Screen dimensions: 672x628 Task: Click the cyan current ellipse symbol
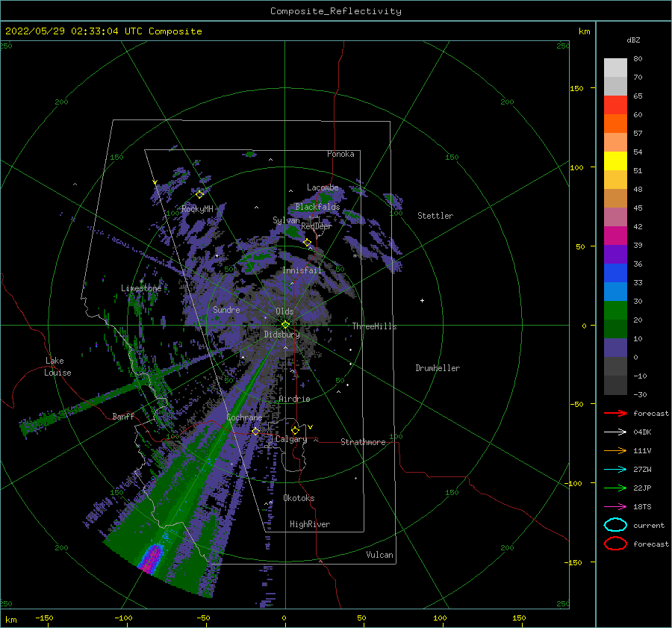(x=615, y=525)
